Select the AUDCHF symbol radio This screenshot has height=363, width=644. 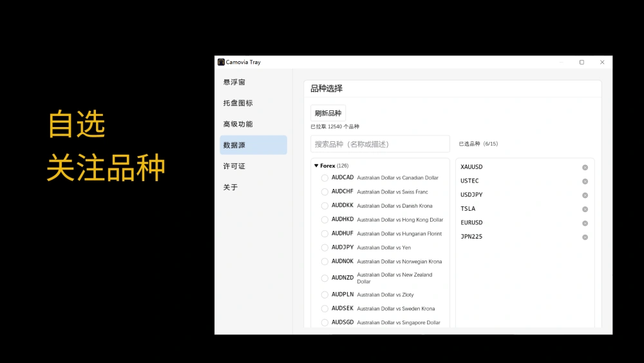coord(325,192)
